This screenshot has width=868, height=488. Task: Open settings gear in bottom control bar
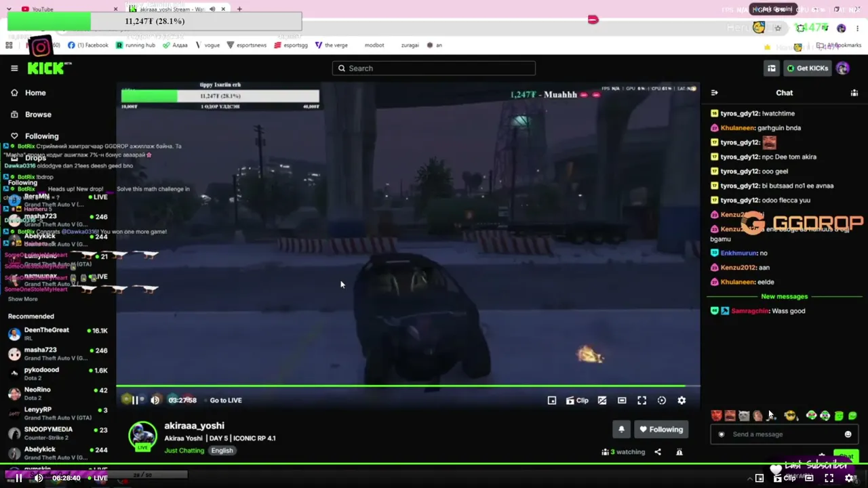click(x=849, y=478)
